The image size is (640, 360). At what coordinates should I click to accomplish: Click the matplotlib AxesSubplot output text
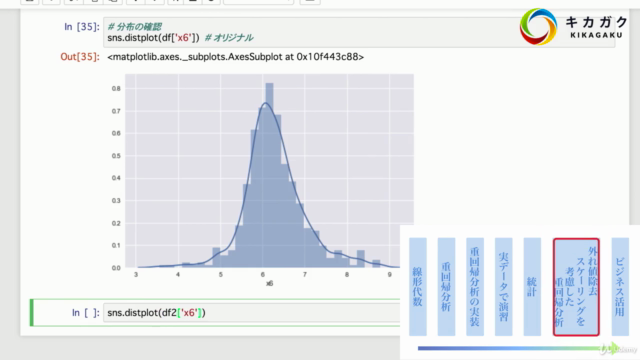236,57
